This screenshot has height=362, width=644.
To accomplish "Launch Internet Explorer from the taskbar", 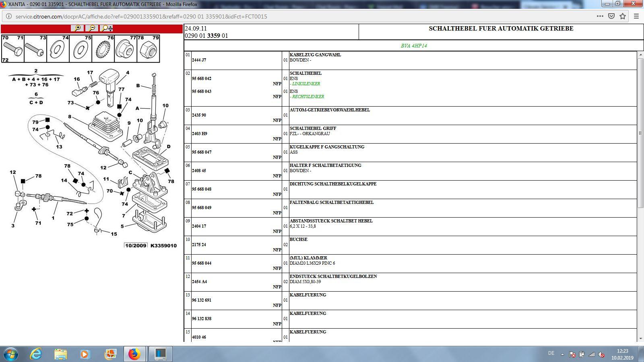I will click(x=36, y=354).
